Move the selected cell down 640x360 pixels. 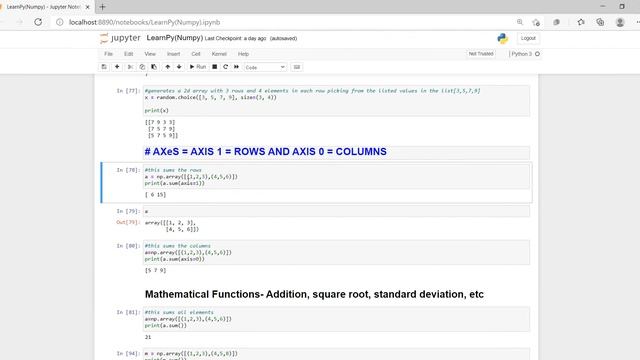179,67
